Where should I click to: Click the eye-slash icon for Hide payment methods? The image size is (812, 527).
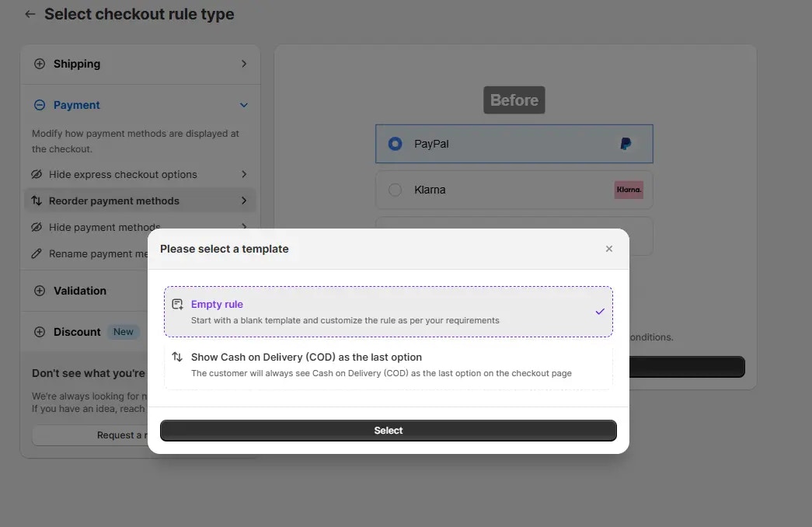click(37, 227)
